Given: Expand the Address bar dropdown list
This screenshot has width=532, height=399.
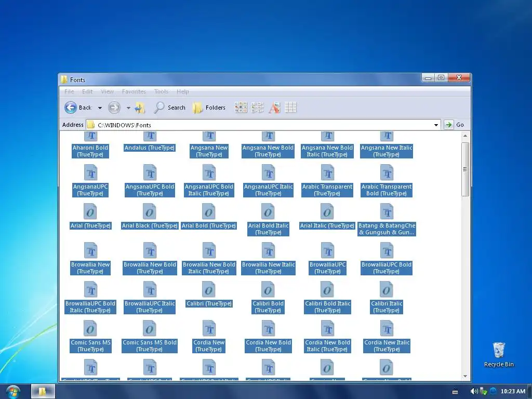Looking at the screenshot, I should [x=436, y=125].
